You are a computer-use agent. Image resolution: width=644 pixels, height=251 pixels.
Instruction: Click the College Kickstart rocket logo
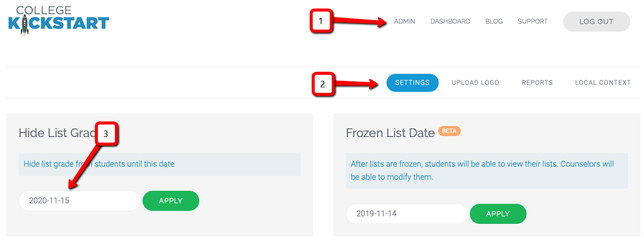pyautogui.click(x=58, y=21)
